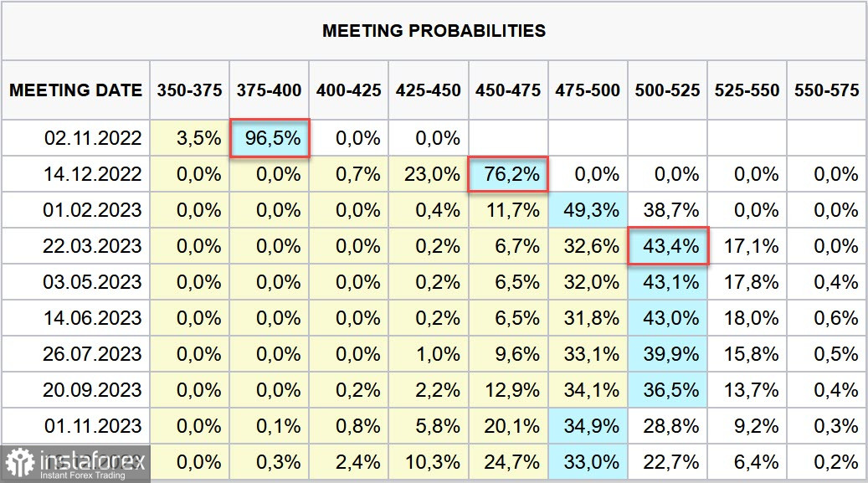Viewport: 868px width, 483px height.
Task: Click the 500-525 column header
Action: [x=667, y=90]
